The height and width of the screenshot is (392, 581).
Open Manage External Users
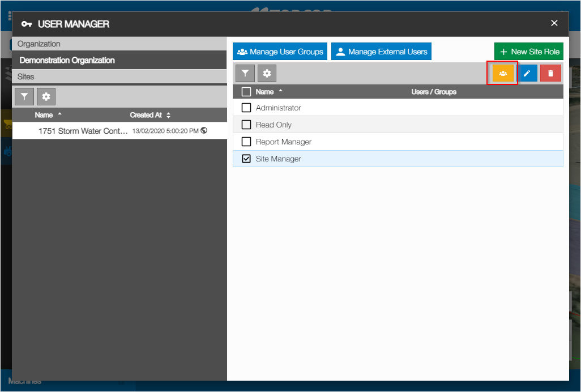pos(381,52)
